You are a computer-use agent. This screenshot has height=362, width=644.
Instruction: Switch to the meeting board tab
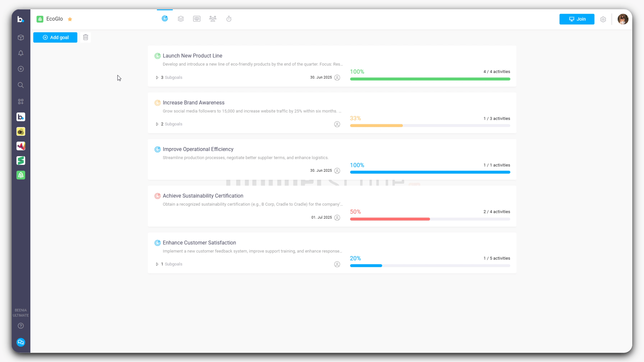click(x=197, y=19)
